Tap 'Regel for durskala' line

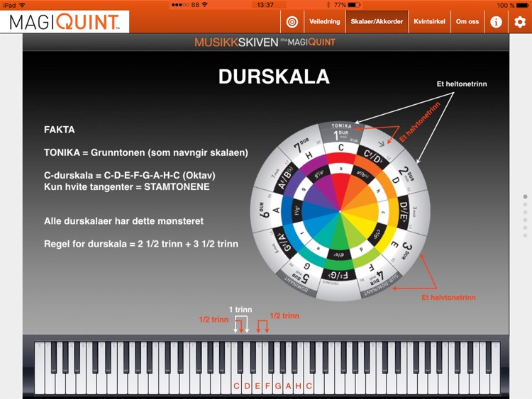pyautogui.click(x=141, y=244)
